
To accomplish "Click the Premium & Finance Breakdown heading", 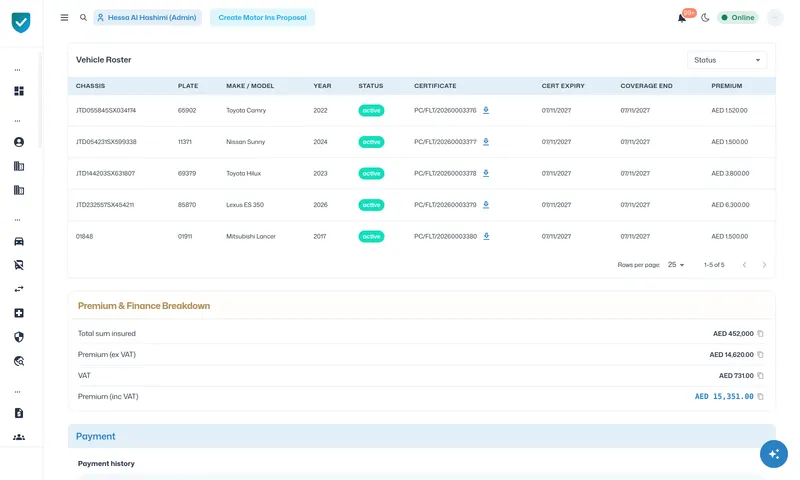I will [x=144, y=306].
